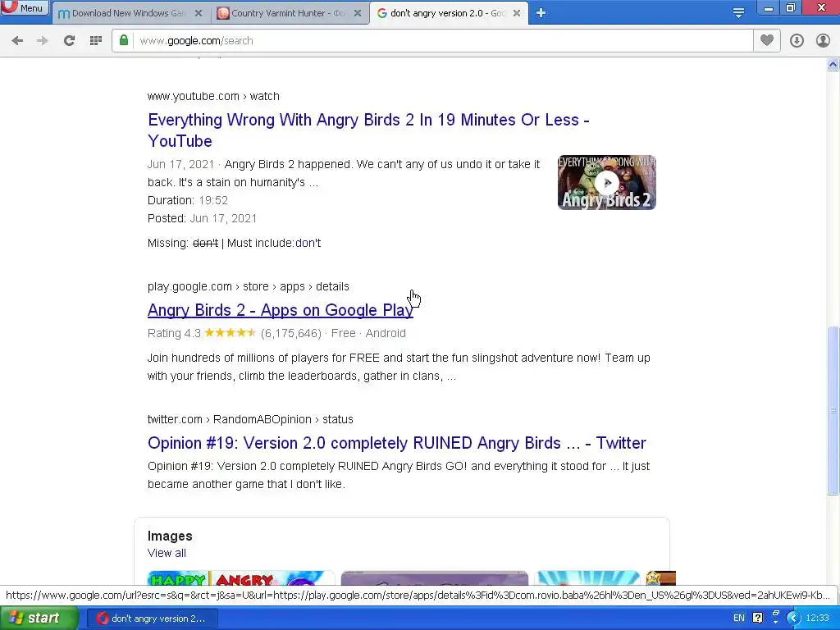Close the Country Varmint Hunter tab
This screenshot has width=840, height=630.
358,13
